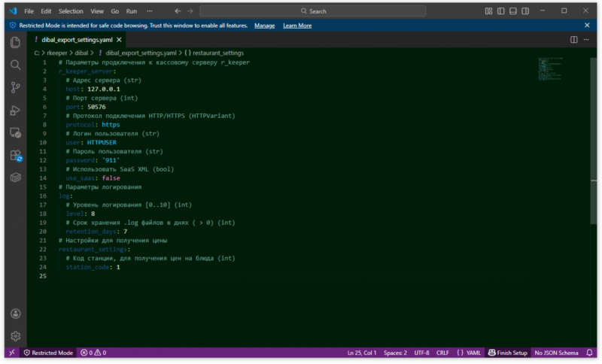Click the Manage link in Restricted Mode banner
Screen dimensions: 602x364
[264, 26]
